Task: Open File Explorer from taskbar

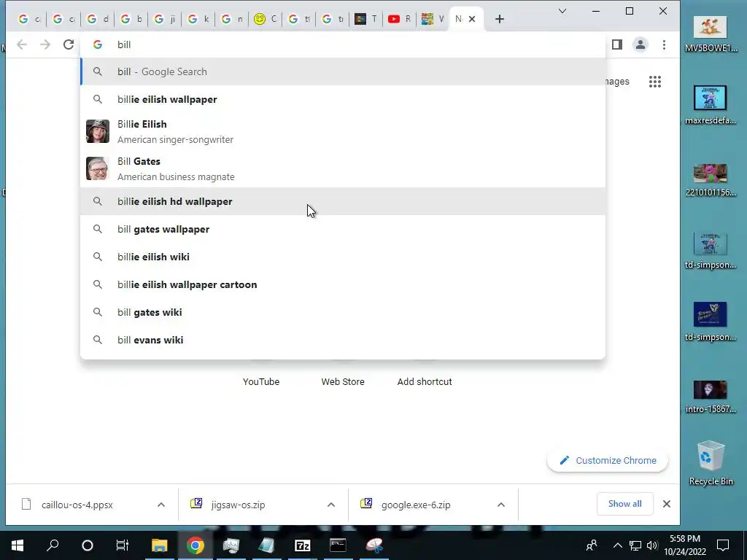Action: pos(160,545)
